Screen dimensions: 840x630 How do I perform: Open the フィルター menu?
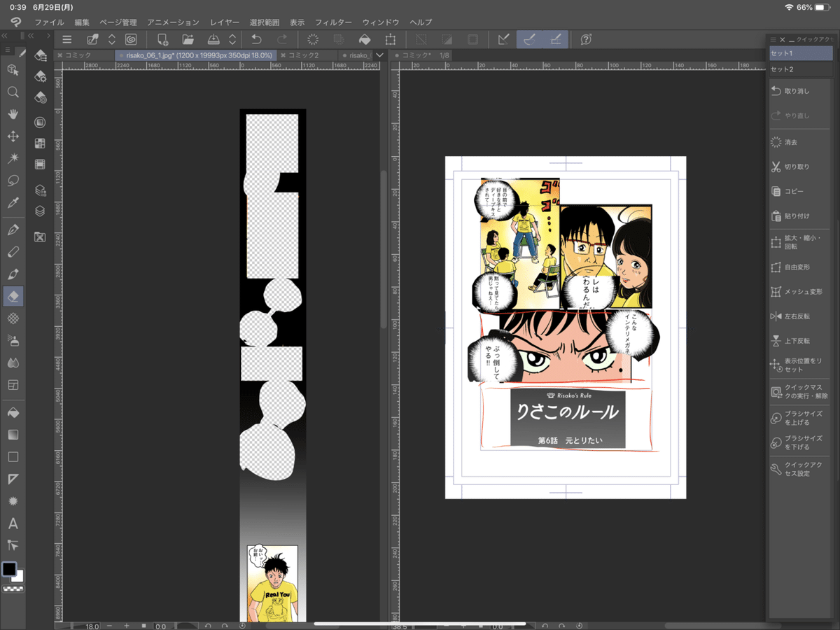point(333,22)
